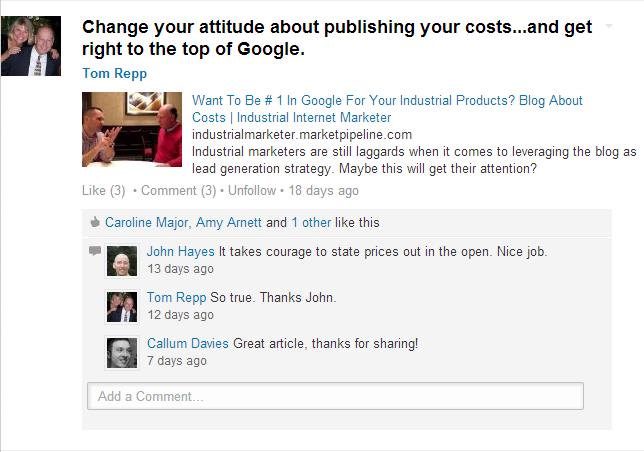Click the '18 days ago' timestamp
This screenshot has height=452, width=644.
[324, 190]
